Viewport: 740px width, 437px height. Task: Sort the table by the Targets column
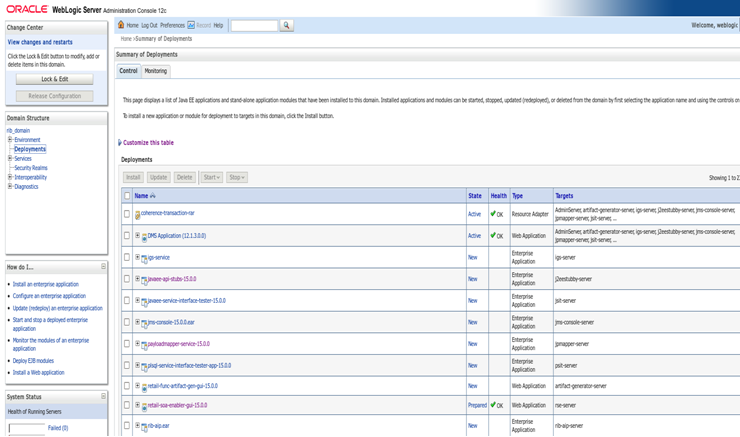[564, 196]
